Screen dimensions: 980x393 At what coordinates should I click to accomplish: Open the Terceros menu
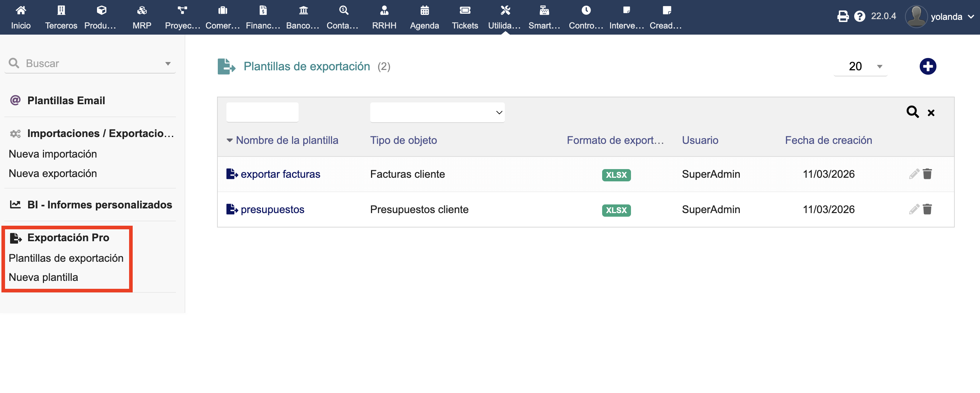61,18
